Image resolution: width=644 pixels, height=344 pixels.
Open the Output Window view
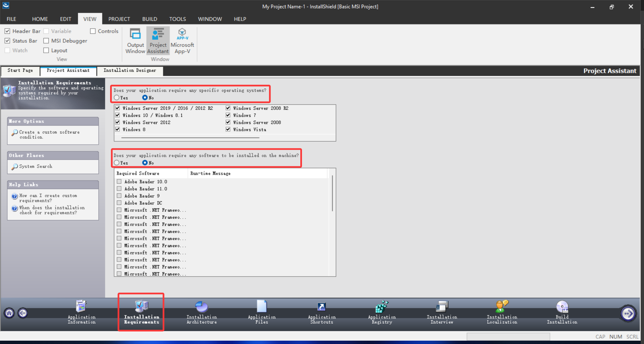tap(135, 41)
